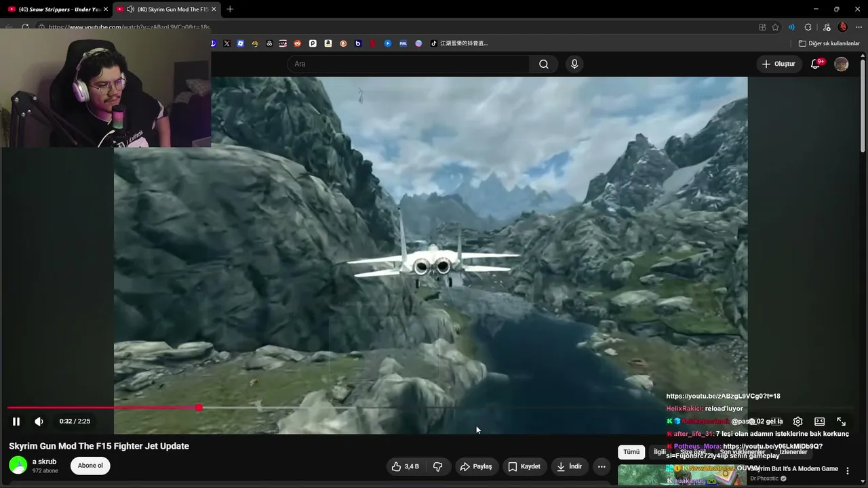Screen dimensions: 868x488
Task: Select the Tümü filter chip
Action: 631,452
